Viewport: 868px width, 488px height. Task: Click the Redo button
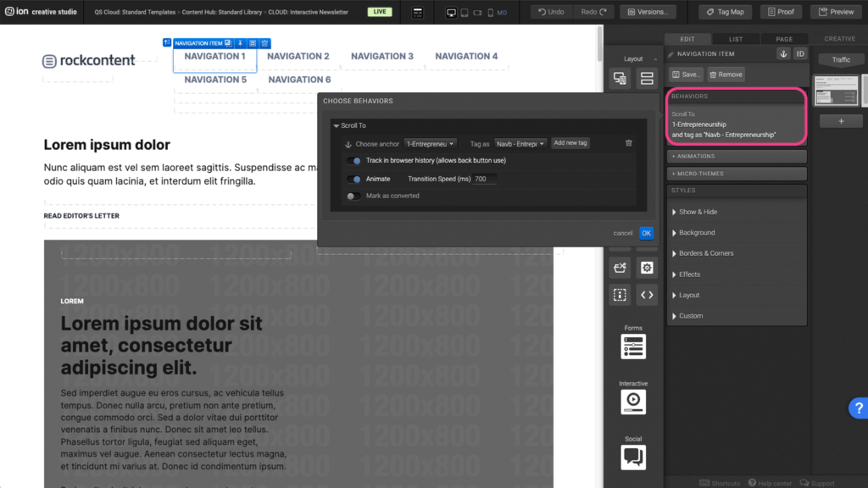[x=594, y=12]
